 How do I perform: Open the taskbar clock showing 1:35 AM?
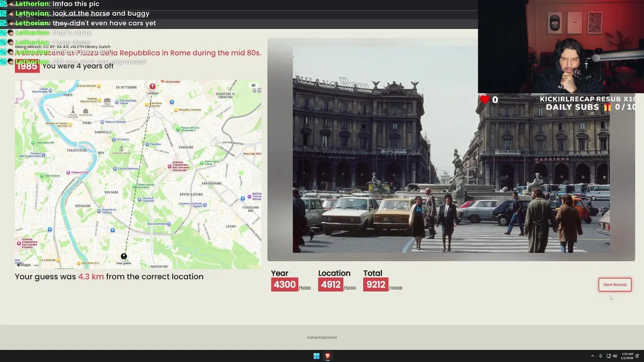pyautogui.click(x=627, y=356)
